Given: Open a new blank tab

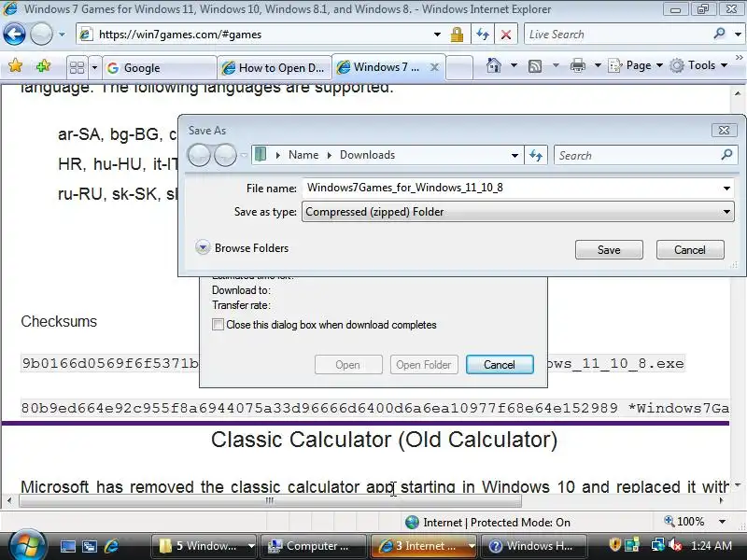Looking at the screenshot, I should tap(459, 67).
